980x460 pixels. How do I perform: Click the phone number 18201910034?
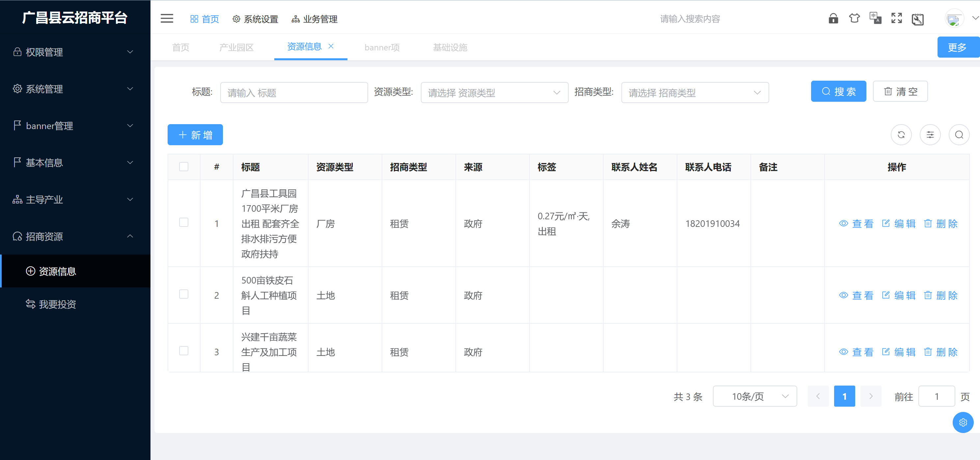[x=712, y=224]
